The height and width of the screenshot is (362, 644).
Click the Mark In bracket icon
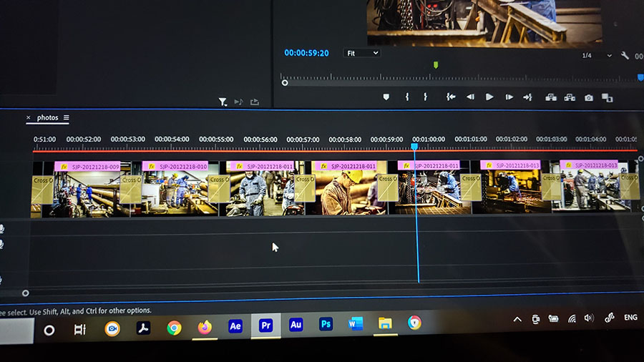pyautogui.click(x=407, y=97)
